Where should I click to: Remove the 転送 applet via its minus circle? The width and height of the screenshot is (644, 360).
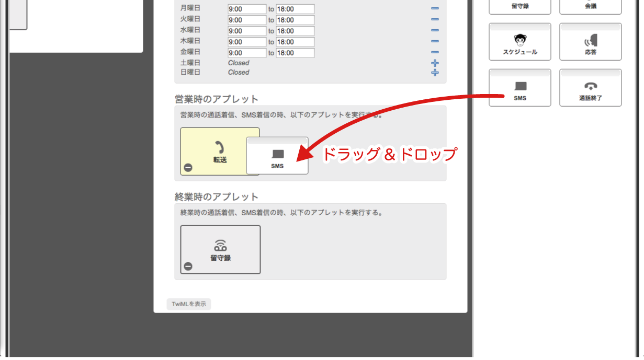(188, 168)
